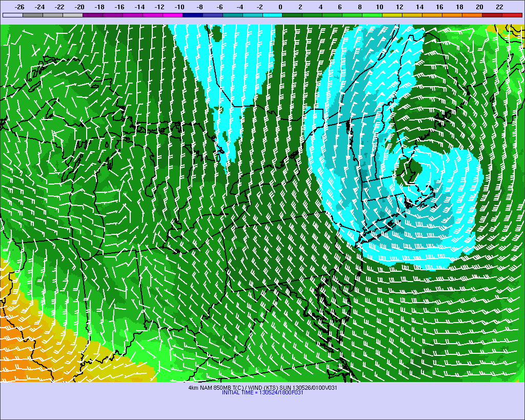
Task: Click the yellow 12 degree legend swatch
Action: 392,15
